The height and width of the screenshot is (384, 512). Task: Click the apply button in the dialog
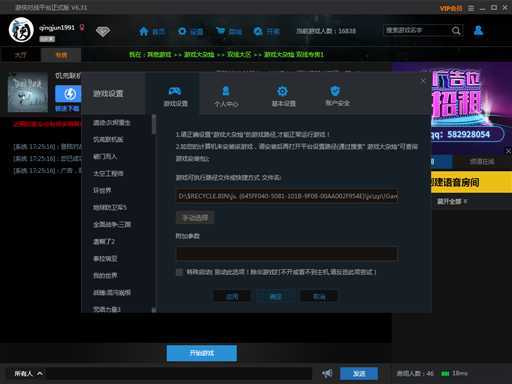[232, 296]
